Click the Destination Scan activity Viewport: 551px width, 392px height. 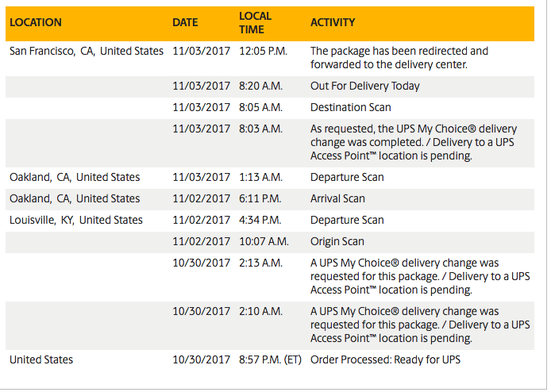pos(350,107)
